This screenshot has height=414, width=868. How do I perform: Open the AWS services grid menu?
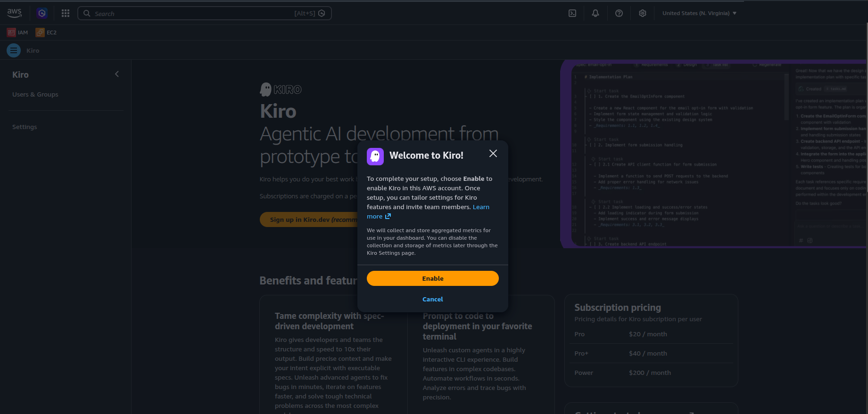point(66,13)
